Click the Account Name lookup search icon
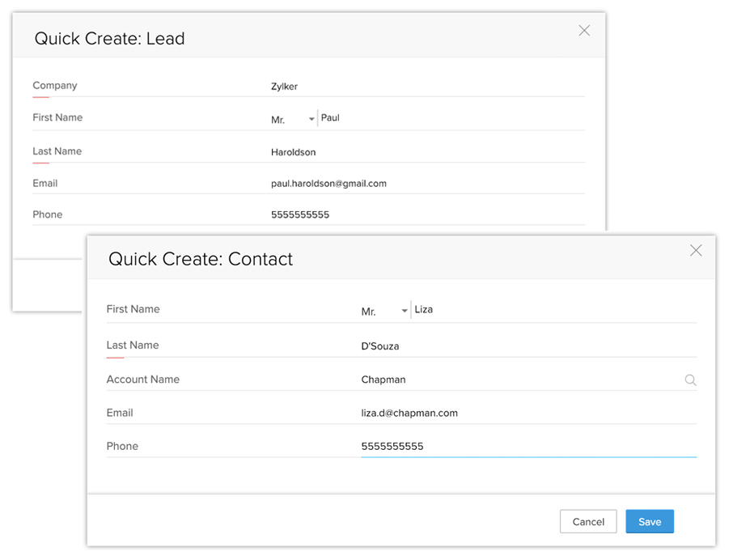The width and height of the screenshot is (729, 560). tap(690, 380)
